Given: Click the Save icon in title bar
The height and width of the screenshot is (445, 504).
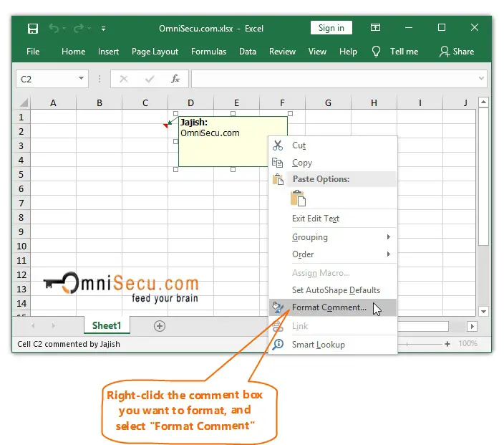Looking at the screenshot, I should point(33,29).
